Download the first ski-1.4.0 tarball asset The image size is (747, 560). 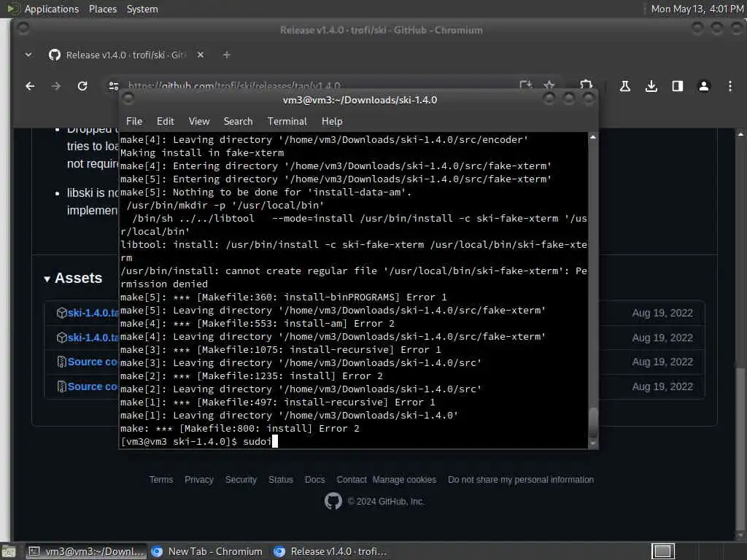93,313
